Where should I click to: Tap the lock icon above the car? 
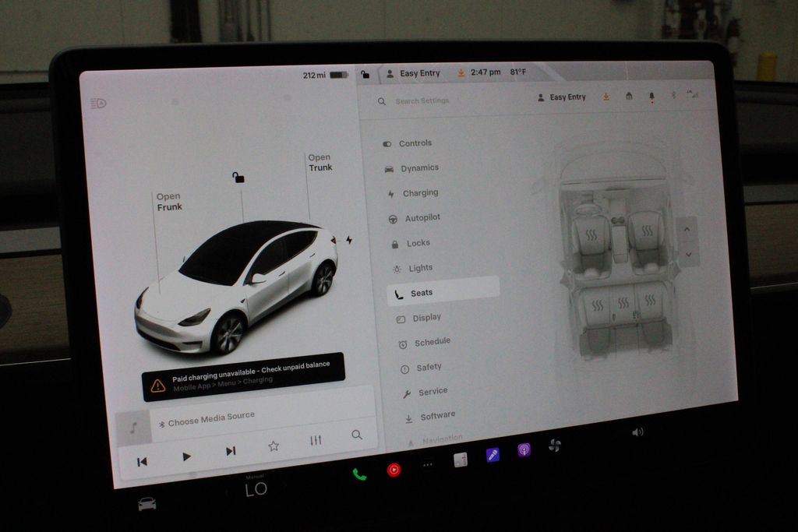tap(238, 177)
